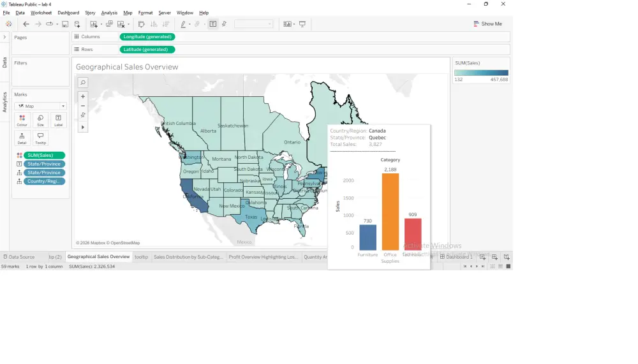Open Sales Distribution by Sub-Categ... tab
Screen dimensions: 638x364
[x=188, y=257]
